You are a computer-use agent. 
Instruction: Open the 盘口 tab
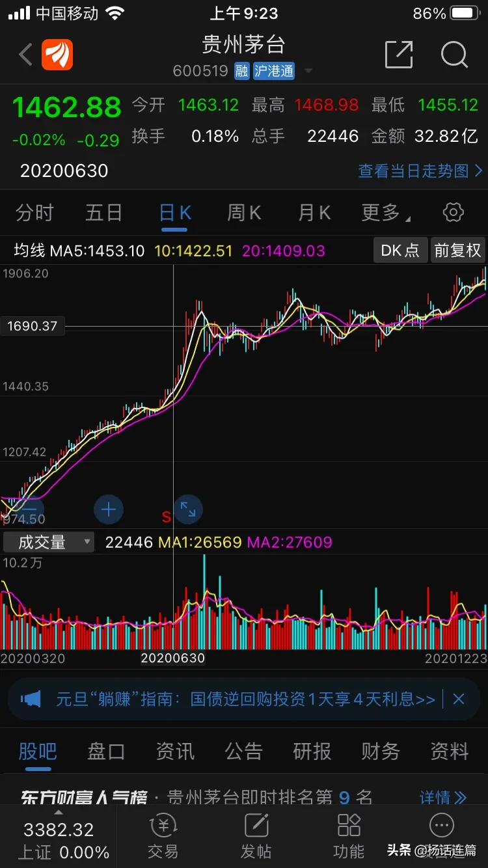click(106, 752)
